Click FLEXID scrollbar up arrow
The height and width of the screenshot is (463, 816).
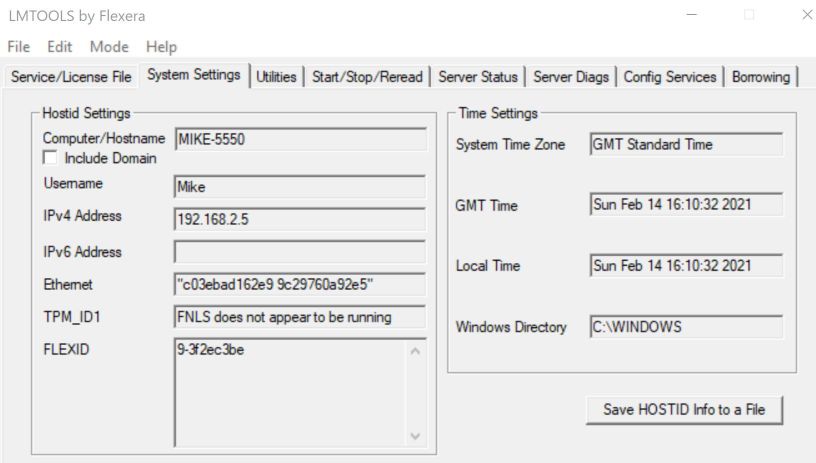click(x=415, y=351)
